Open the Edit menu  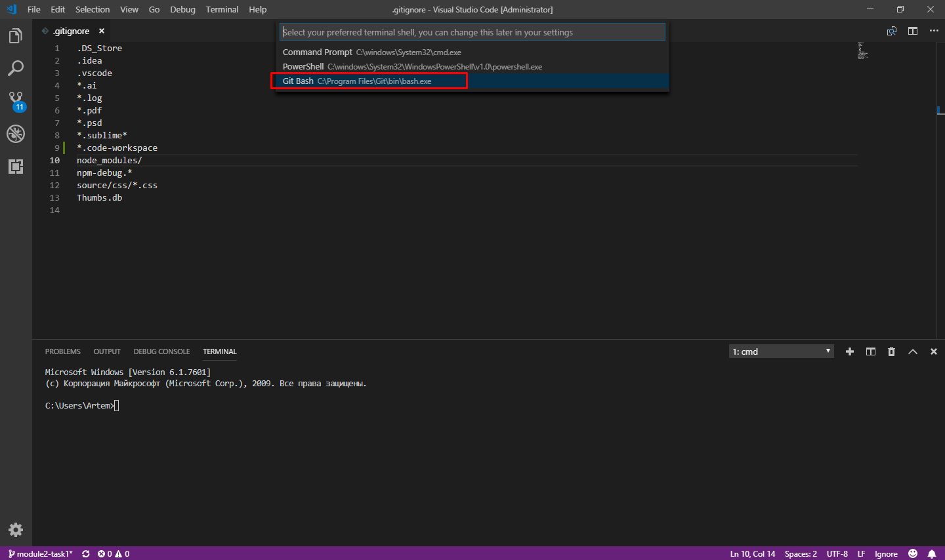(x=58, y=9)
